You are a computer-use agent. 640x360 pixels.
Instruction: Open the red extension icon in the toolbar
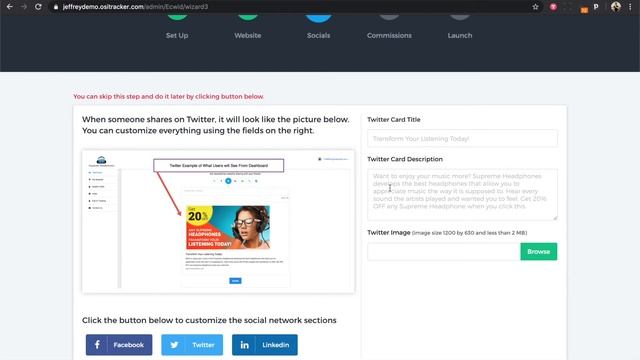(553, 7)
